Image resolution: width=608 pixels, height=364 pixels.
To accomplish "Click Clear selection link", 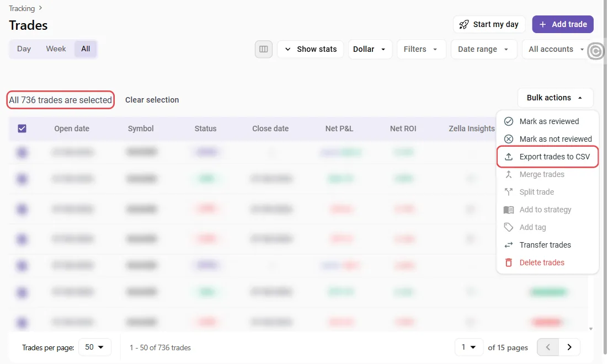I will pyautogui.click(x=152, y=100).
